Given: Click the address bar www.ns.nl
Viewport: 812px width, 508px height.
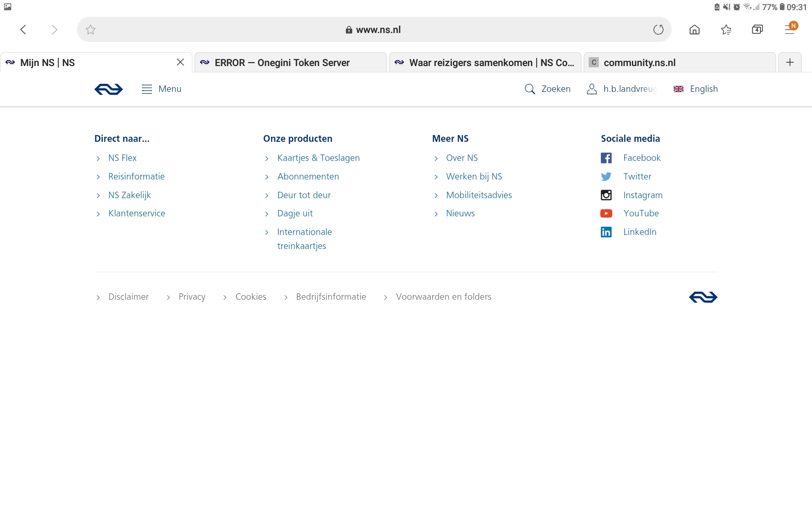Looking at the screenshot, I should pyautogui.click(x=374, y=30).
